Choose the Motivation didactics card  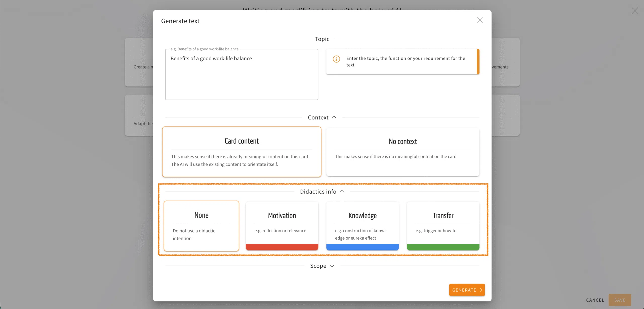point(282,223)
